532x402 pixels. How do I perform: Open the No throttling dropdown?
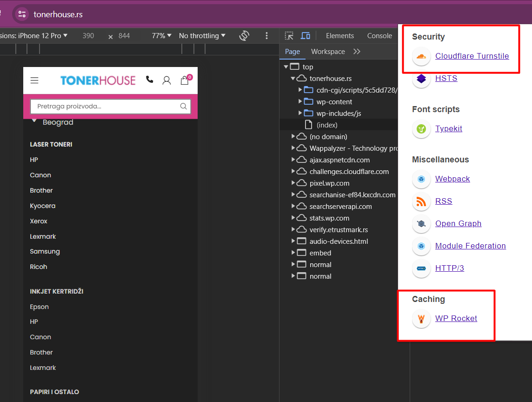[x=202, y=36]
